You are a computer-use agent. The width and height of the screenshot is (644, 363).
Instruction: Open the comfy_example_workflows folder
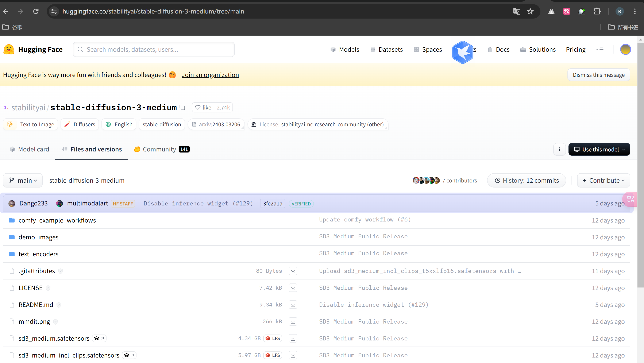57,220
